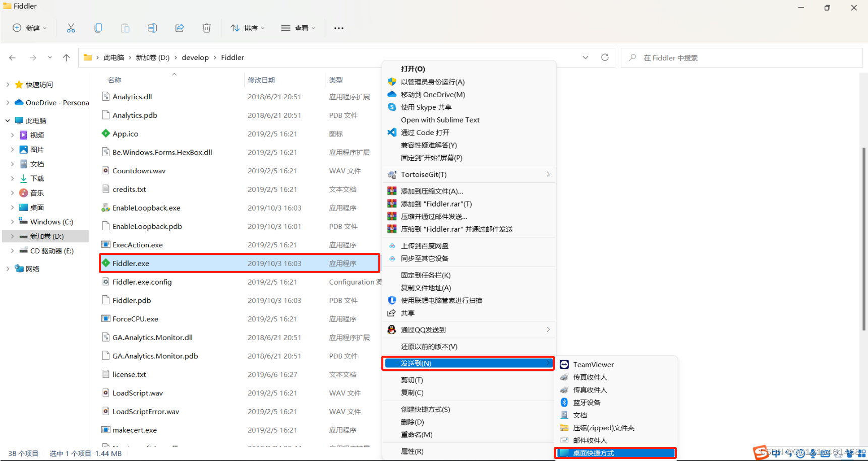The height and width of the screenshot is (461, 868).
Task: Click the Baidu Netdisk upload icon
Action: [392, 246]
